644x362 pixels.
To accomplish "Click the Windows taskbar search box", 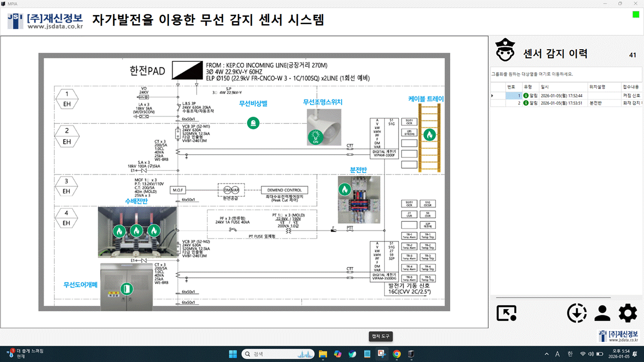I will pos(278,354).
